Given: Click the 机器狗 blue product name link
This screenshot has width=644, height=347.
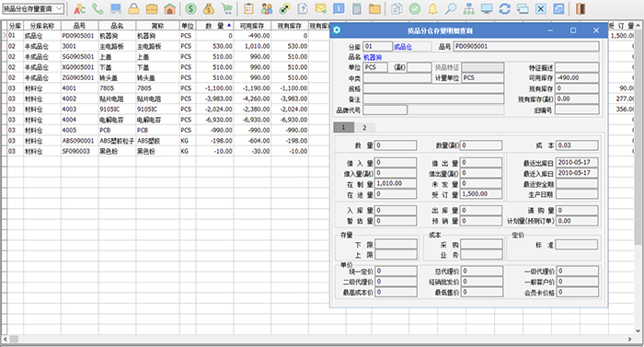Looking at the screenshot, I should [373, 57].
